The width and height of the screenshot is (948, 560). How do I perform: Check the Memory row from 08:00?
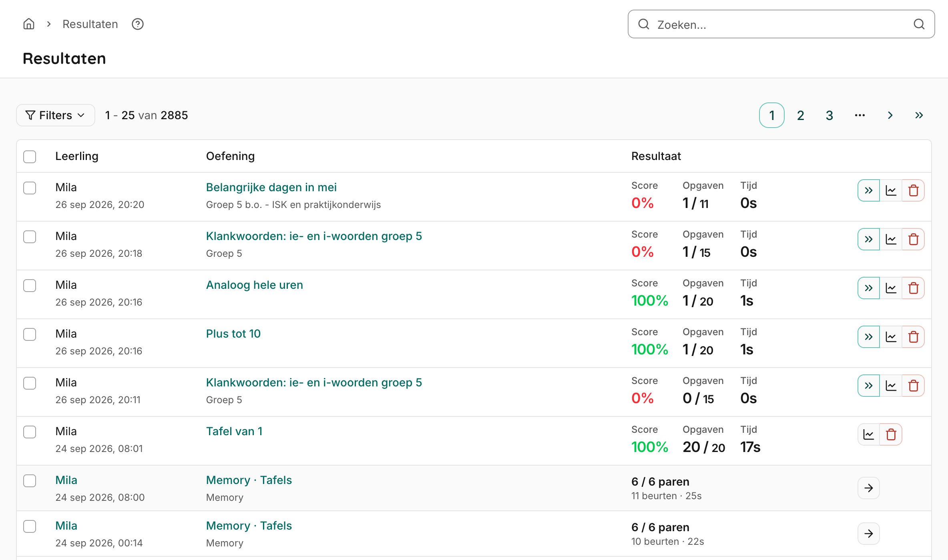(30, 481)
